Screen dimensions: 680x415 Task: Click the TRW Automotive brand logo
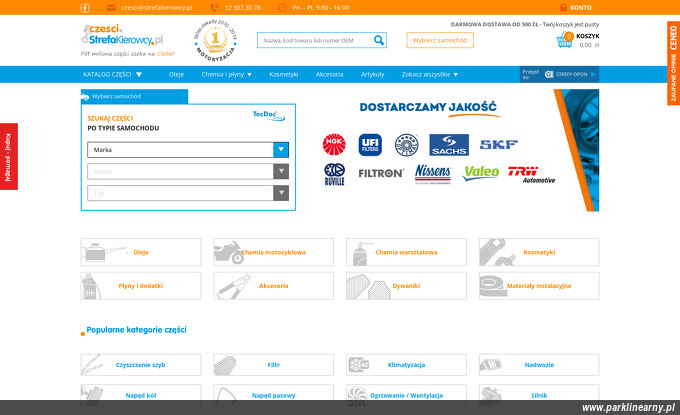tap(532, 174)
